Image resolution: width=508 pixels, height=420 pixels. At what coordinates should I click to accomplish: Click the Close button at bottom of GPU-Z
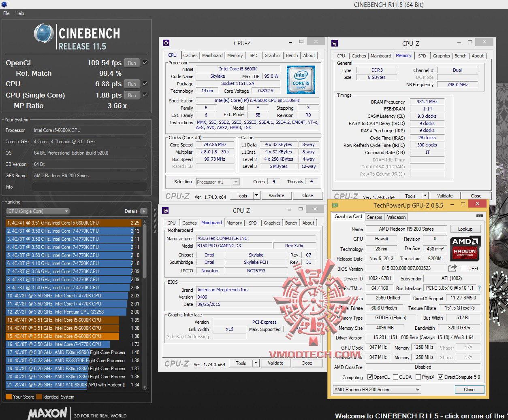click(469, 390)
